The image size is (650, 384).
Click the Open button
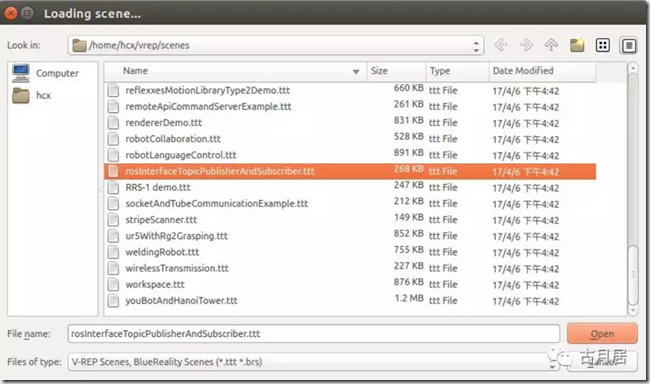pos(602,334)
